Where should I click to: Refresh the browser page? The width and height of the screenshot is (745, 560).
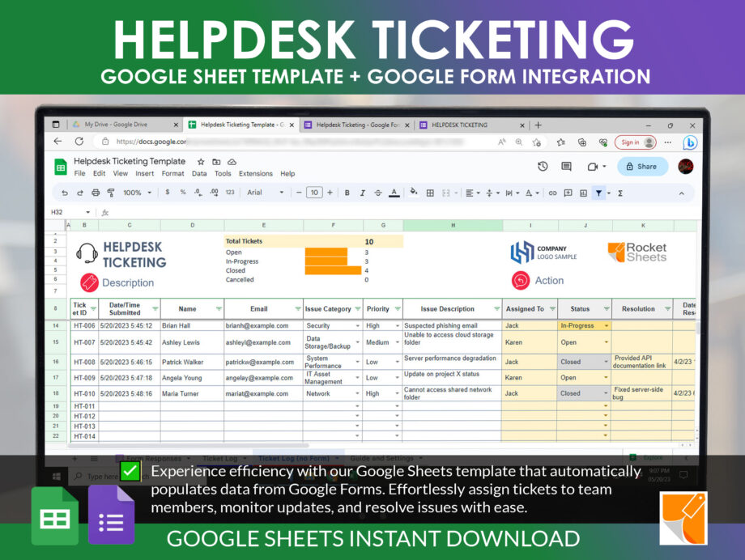pos(79,141)
